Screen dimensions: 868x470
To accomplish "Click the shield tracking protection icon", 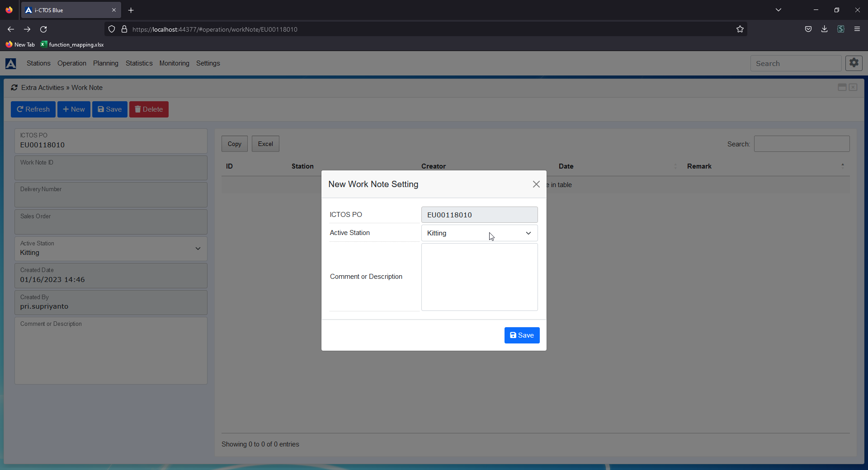I will click(x=112, y=29).
